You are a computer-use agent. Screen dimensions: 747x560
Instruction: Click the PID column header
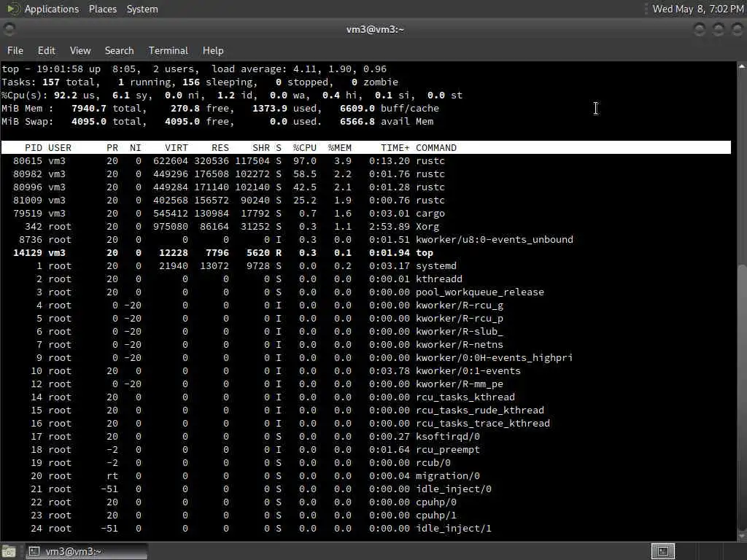34,147
